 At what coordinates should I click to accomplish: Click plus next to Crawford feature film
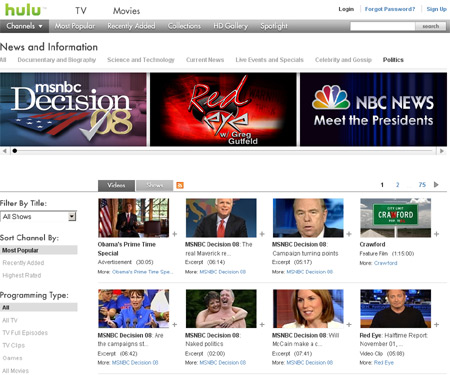436,234
